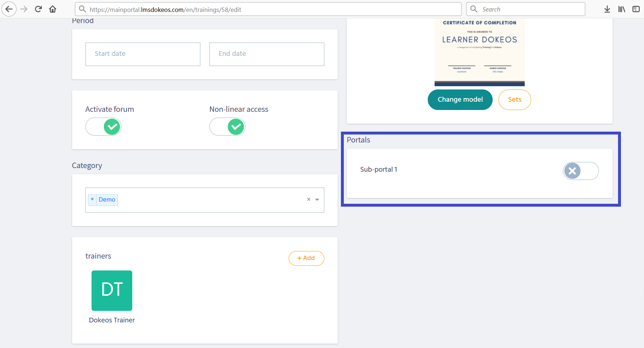Reload the page with the refresh icon
The image size is (644, 348).
pos(38,9)
